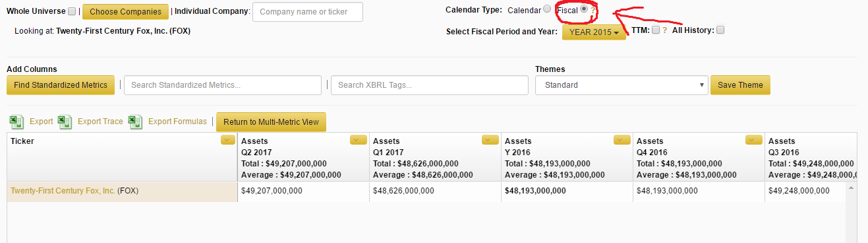Open the YEAR 2015 period dropdown

(594, 32)
